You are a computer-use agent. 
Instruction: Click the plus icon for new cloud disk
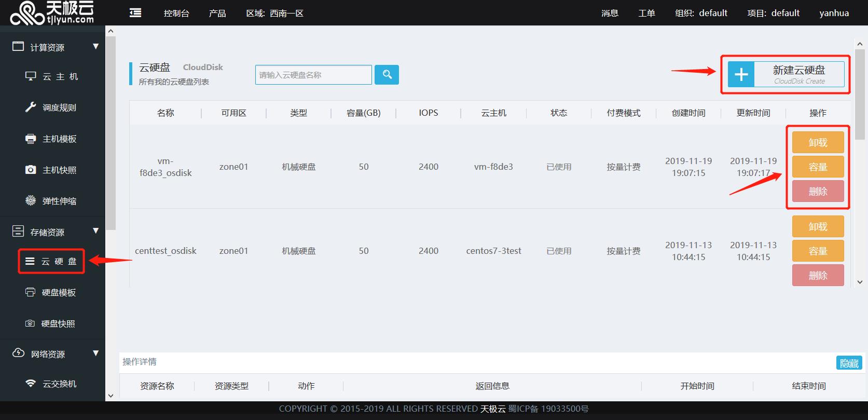(741, 74)
